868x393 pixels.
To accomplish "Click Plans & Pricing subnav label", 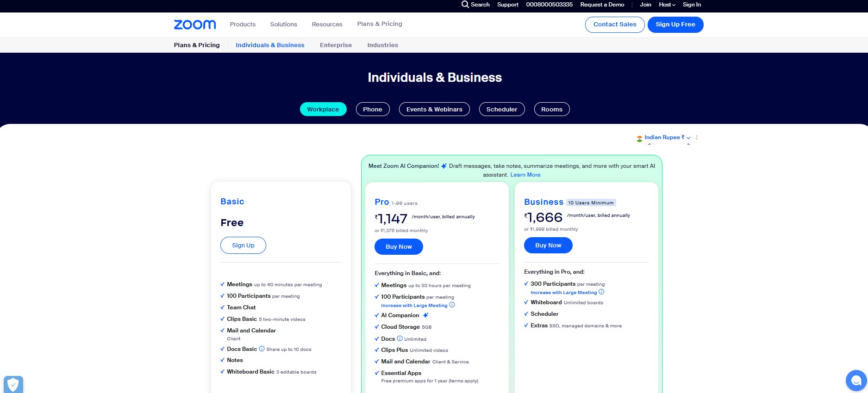I will [x=197, y=45].
